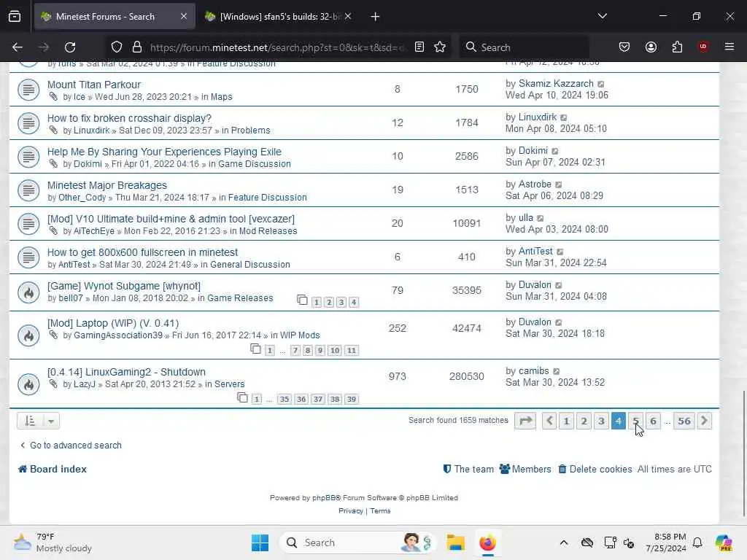Jump to last post by Skamiz Kazzarch
The height and width of the screenshot is (560, 747).
(601, 85)
